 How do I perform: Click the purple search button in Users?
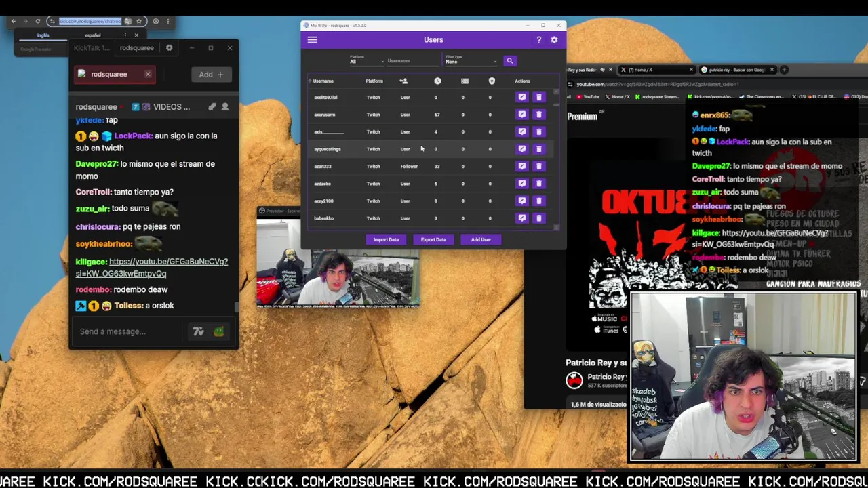(x=510, y=61)
